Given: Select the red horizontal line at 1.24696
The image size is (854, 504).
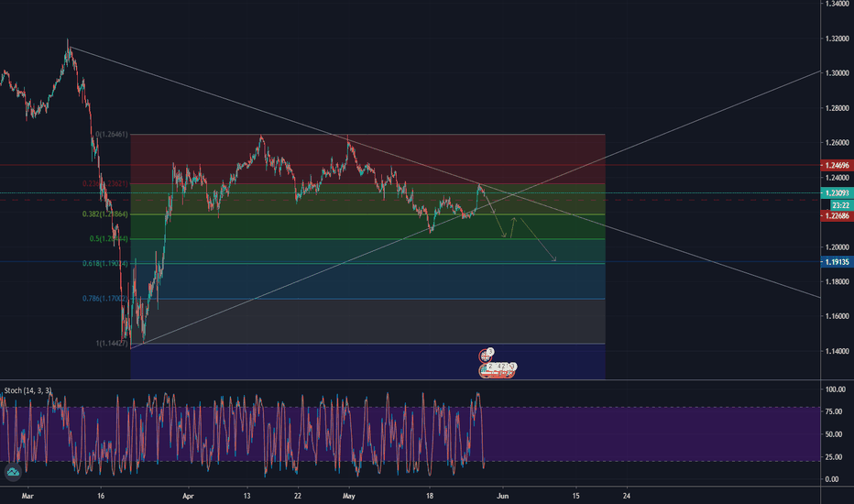Looking at the screenshot, I should (x=410, y=165).
